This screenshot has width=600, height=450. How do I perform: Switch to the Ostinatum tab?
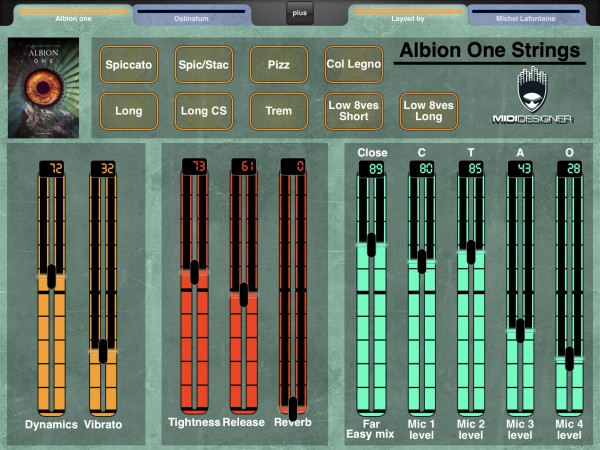[x=191, y=16]
